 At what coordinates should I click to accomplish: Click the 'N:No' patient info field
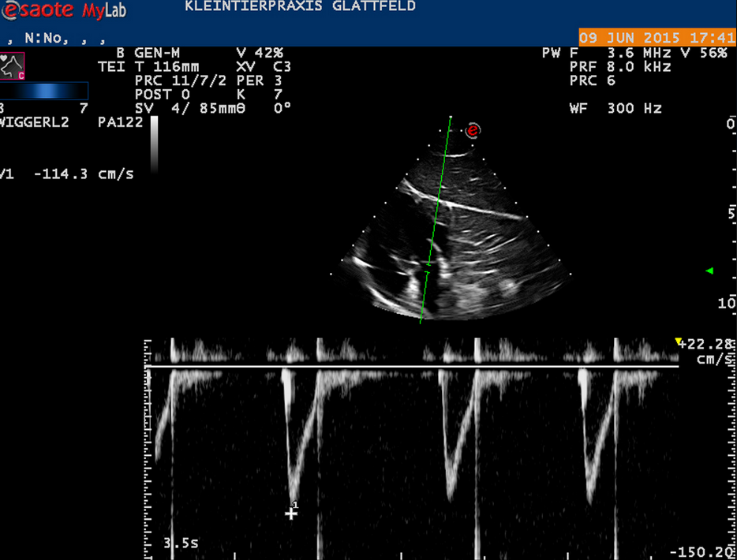pyautogui.click(x=46, y=39)
